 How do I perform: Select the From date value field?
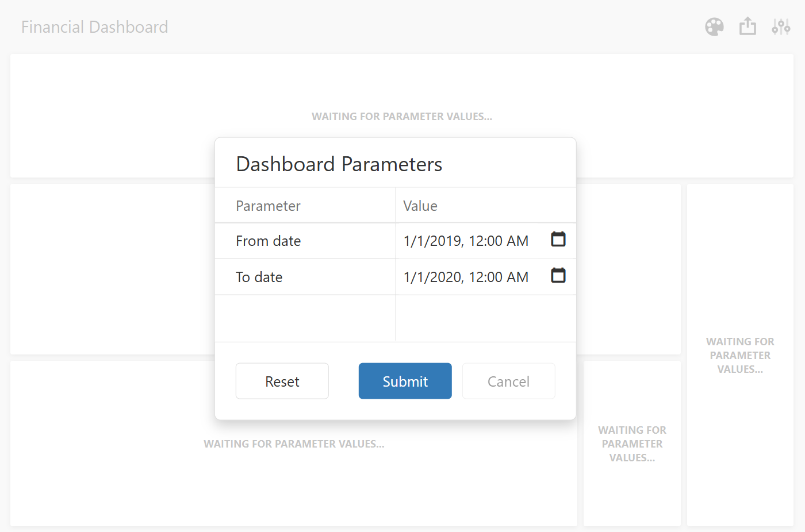point(466,241)
